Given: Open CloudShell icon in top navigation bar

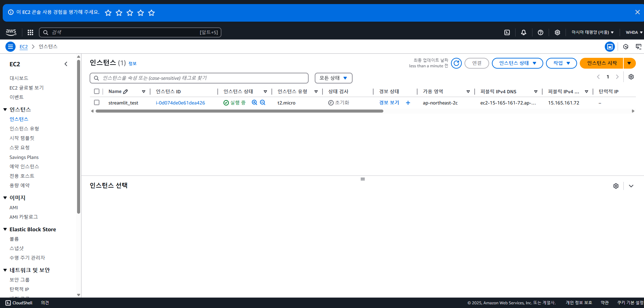Looking at the screenshot, I should click(507, 32).
